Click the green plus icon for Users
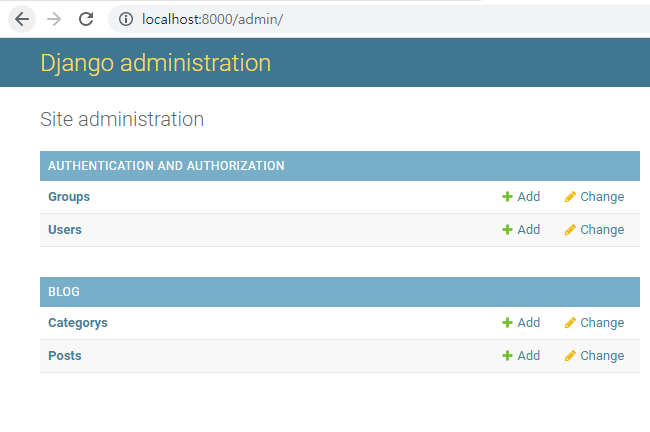The height and width of the screenshot is (432, 650). [x=507, y=230]
